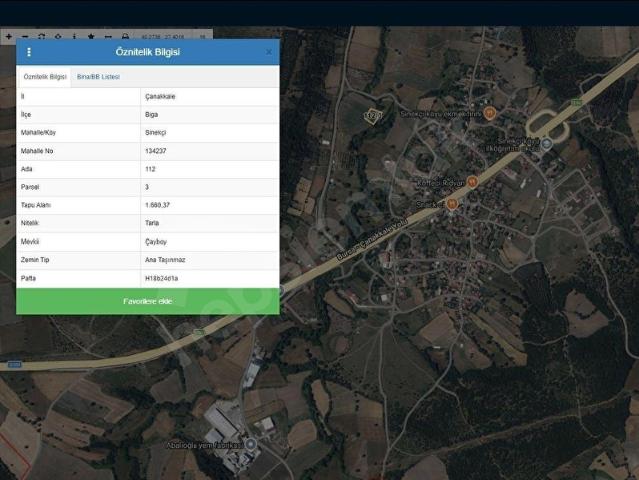Select the Nitelik value 'Tarla'

152,223
